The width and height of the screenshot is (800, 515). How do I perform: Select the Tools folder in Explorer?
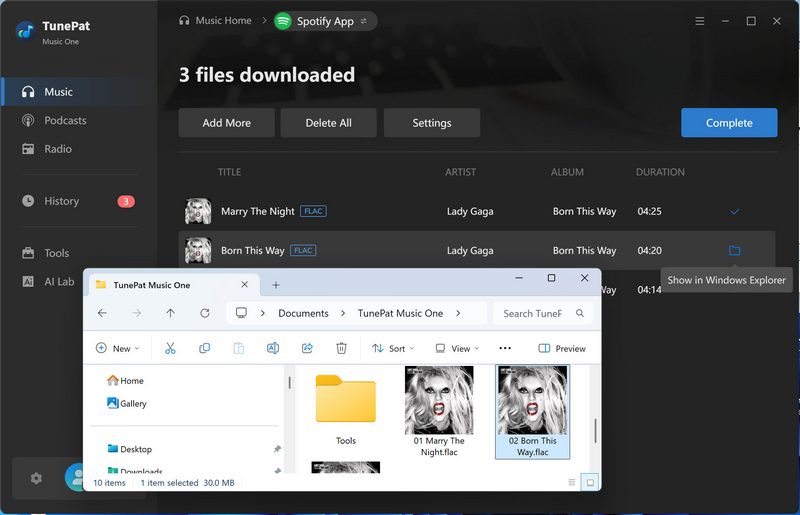coord(345,411)
